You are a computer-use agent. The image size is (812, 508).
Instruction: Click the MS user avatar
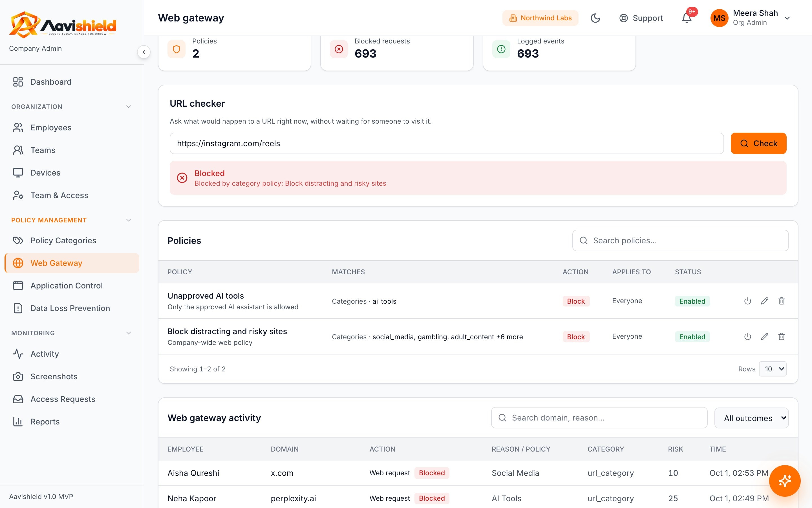click(720, 18)
